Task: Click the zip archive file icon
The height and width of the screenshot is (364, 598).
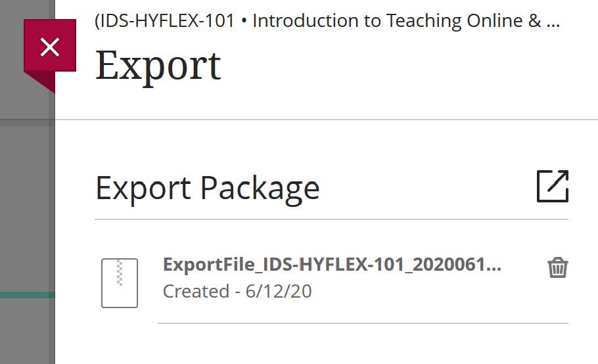Action: pos(120,283)
